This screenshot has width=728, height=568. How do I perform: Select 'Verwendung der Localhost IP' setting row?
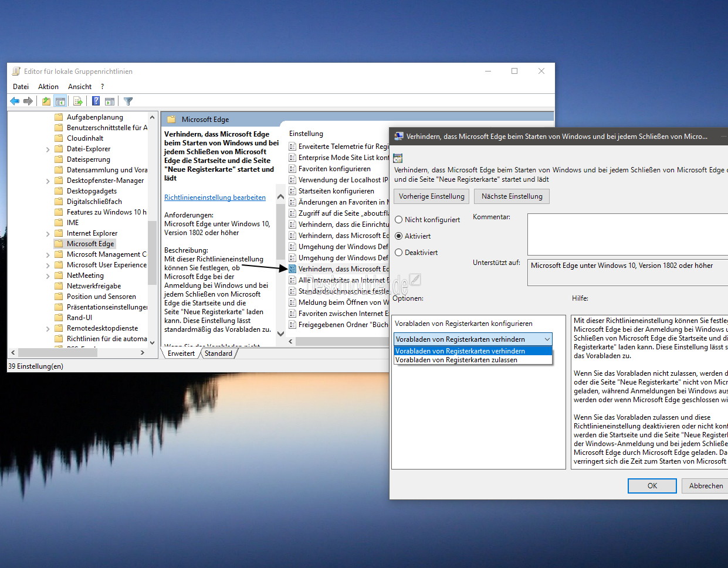click(338, 180)
